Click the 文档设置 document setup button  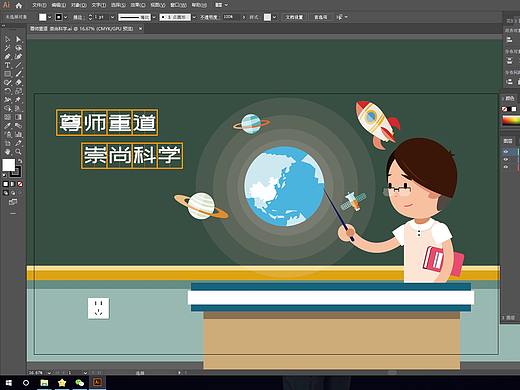tap(294, 17)
